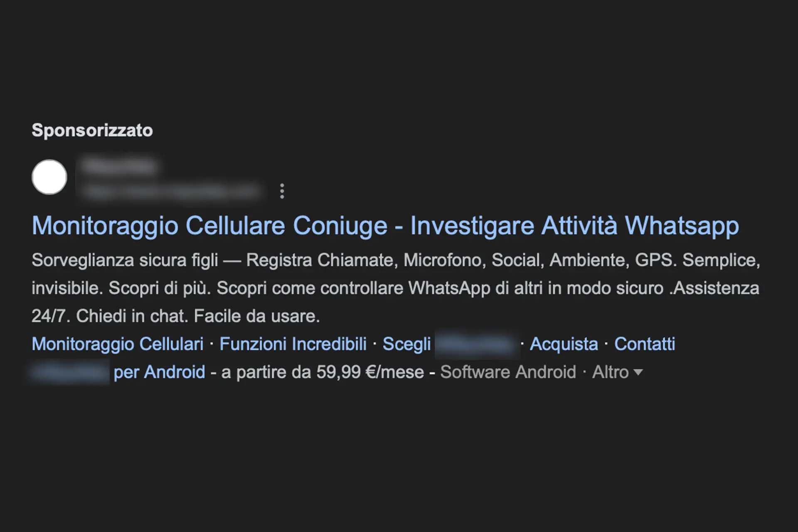Open the "Monitoraggio Cellulari" sitelink
798x532 pixels.
click(118, 344)
